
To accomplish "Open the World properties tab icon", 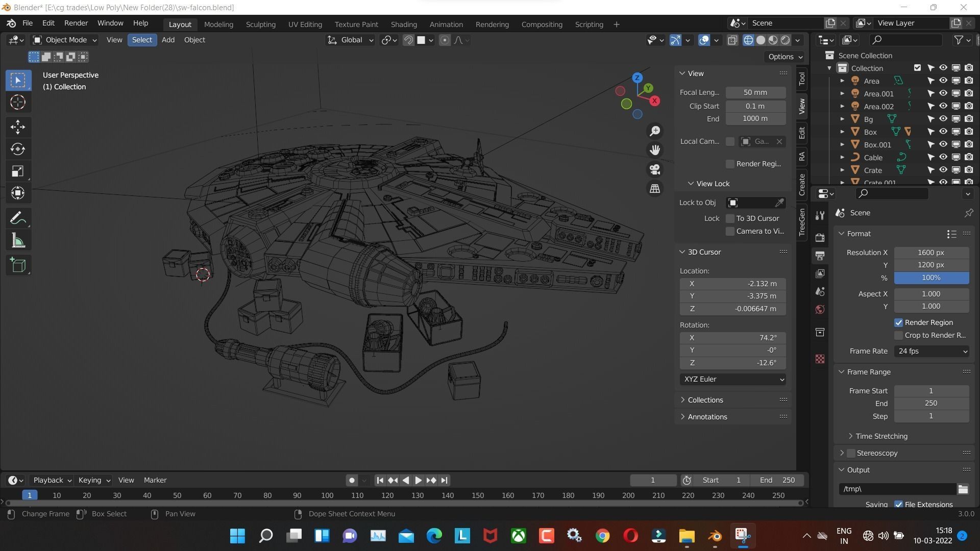I will (x=820, y=310).
